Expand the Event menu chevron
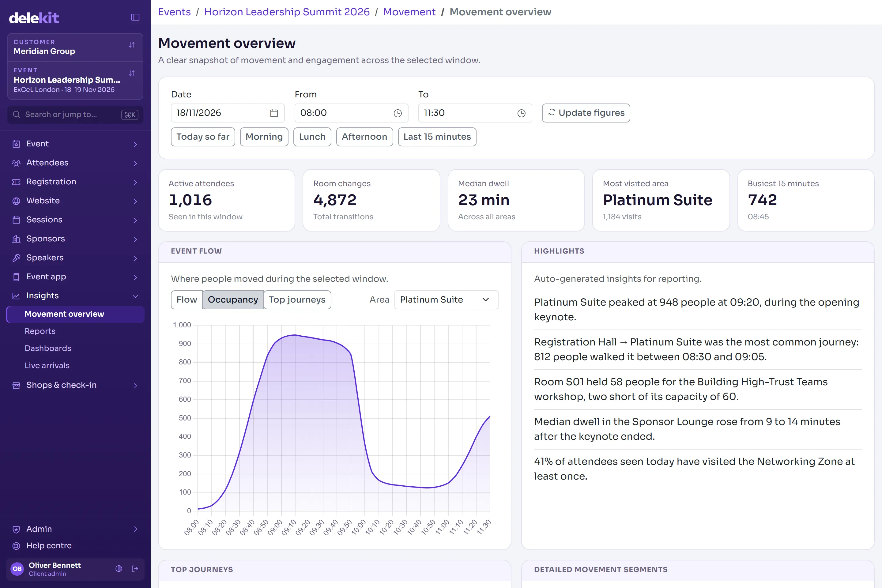 pos(135,144)
